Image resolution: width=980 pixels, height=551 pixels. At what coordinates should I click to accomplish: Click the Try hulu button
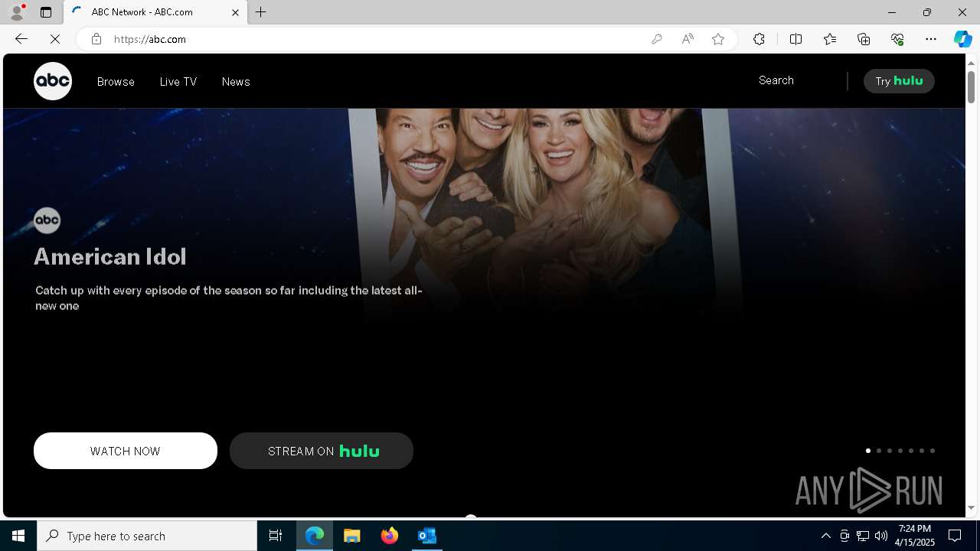(x=899, y=81)
